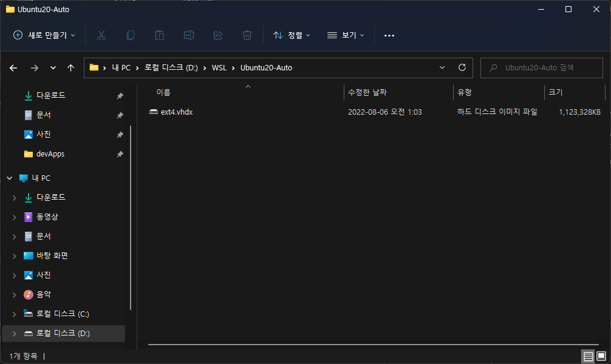Click the 1,123,328KB size value
Screen dimensions: 611x364
579,112
